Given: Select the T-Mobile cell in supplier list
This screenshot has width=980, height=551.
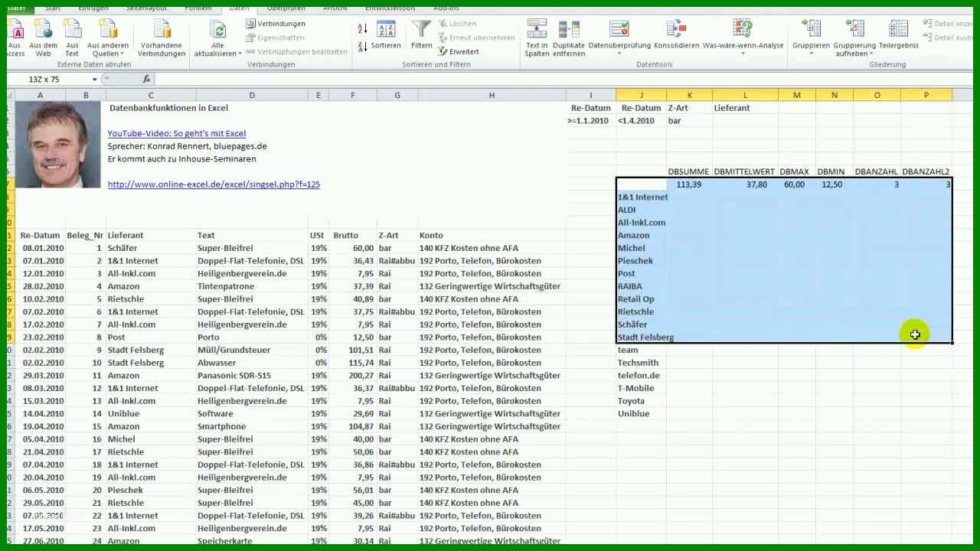Looking at the screenshot, I should (641, 388).
